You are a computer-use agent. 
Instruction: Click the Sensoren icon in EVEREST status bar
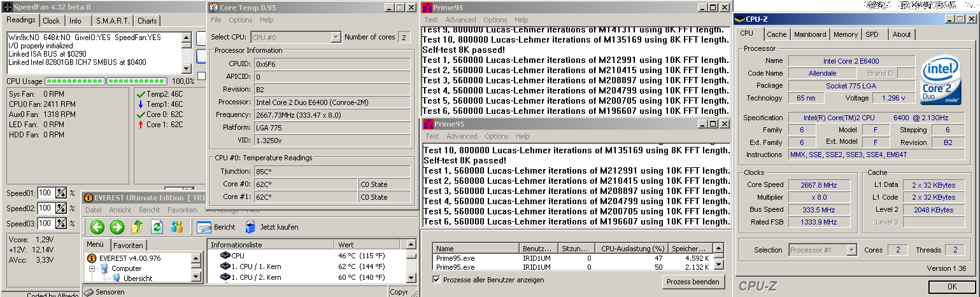click(x=90, y=292)
